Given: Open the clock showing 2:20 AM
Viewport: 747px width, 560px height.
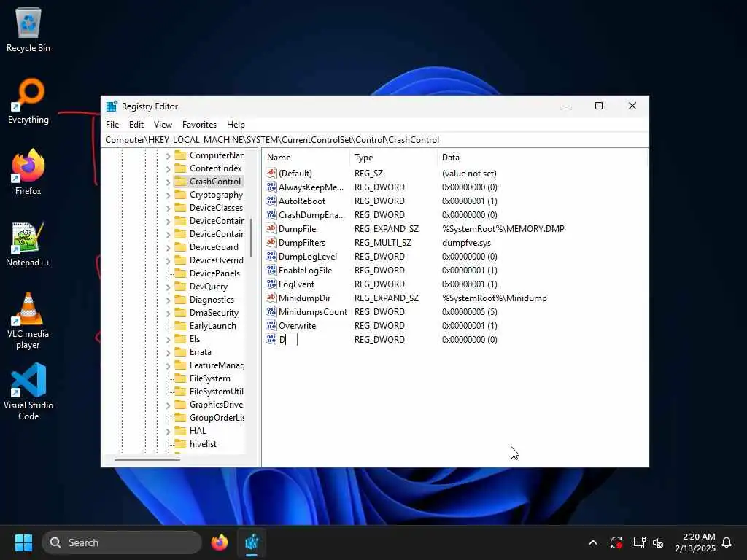Looking at the screenshot, I should (x=695, y=542).
